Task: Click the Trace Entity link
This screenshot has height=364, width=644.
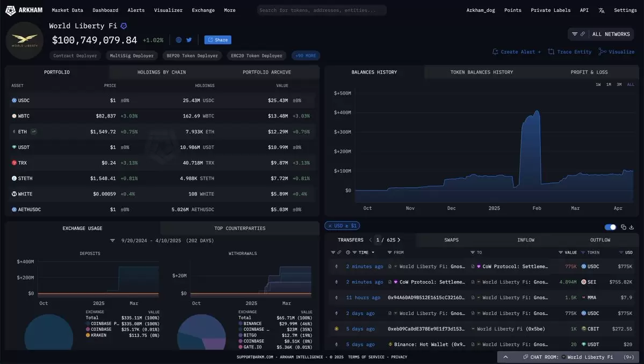Action: pyautogui.click(x=570, y=52)
